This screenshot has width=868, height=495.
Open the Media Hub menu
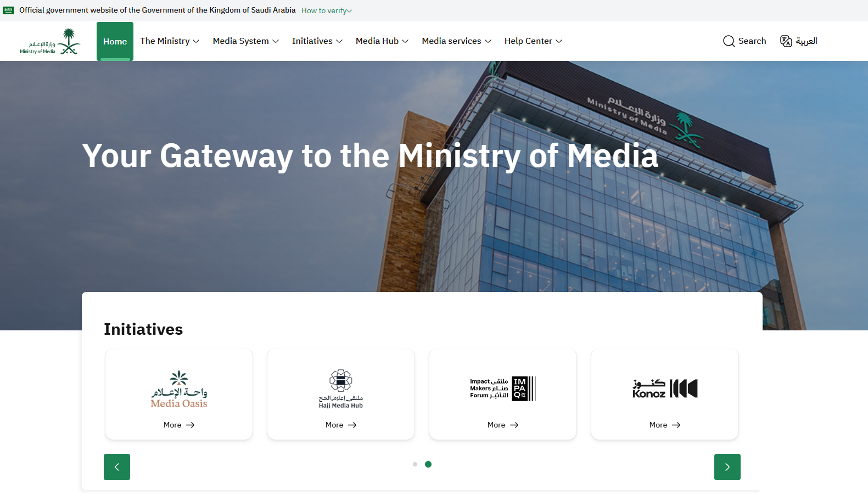[x=382, y=41]
